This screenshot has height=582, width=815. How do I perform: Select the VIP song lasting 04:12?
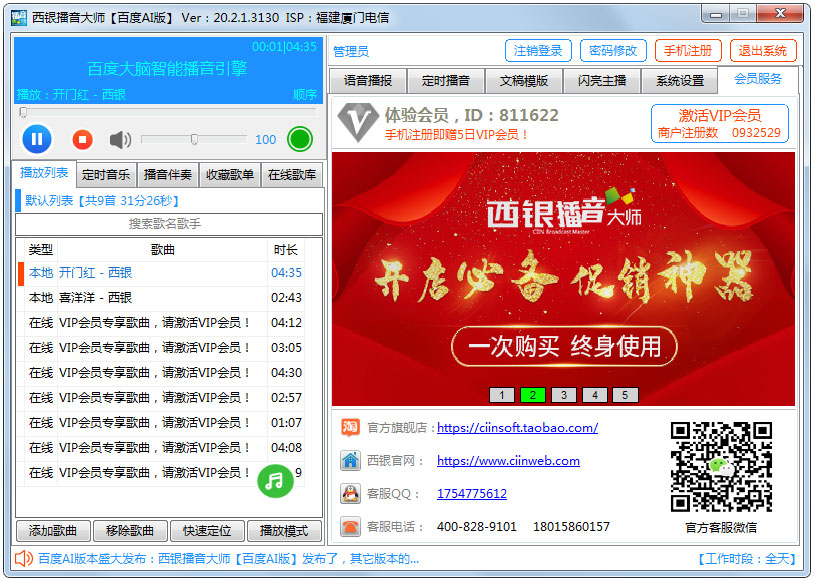tap(161, 323)
